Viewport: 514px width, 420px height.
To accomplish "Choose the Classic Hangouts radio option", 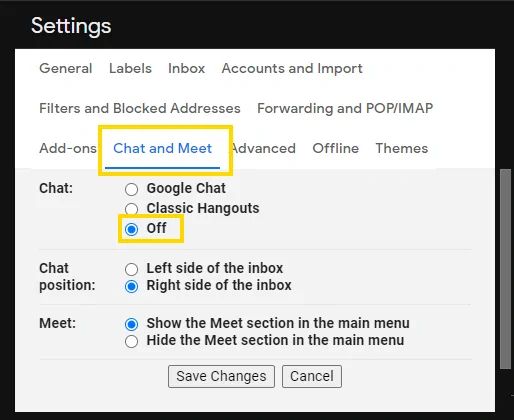I will pos(131,209).
